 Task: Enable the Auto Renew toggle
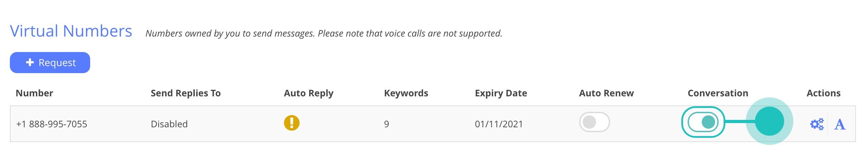[594, 122]
